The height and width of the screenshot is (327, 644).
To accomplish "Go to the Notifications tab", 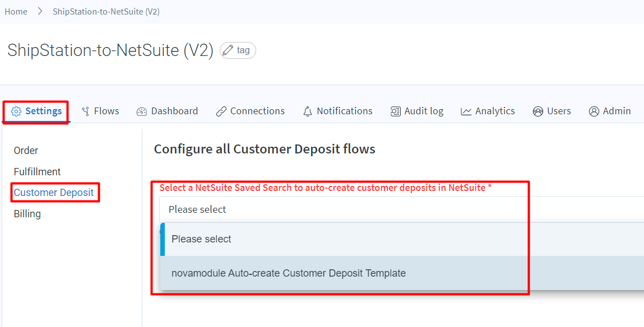I will [x=338, y=111].
